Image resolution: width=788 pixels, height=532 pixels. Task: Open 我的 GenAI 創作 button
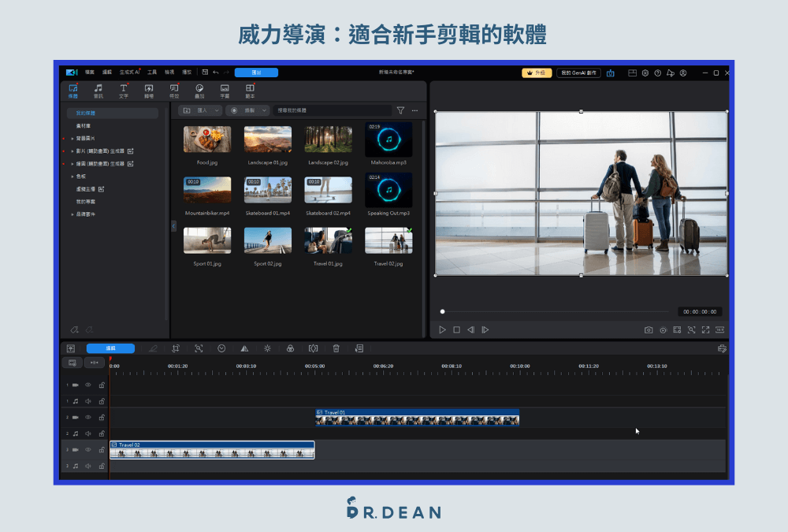point(578,73)
